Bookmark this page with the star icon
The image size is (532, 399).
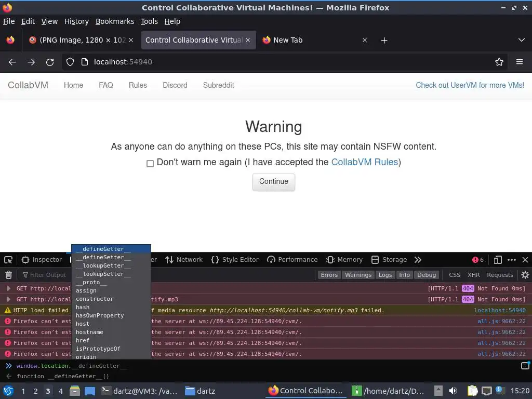(x=499, y=62)
